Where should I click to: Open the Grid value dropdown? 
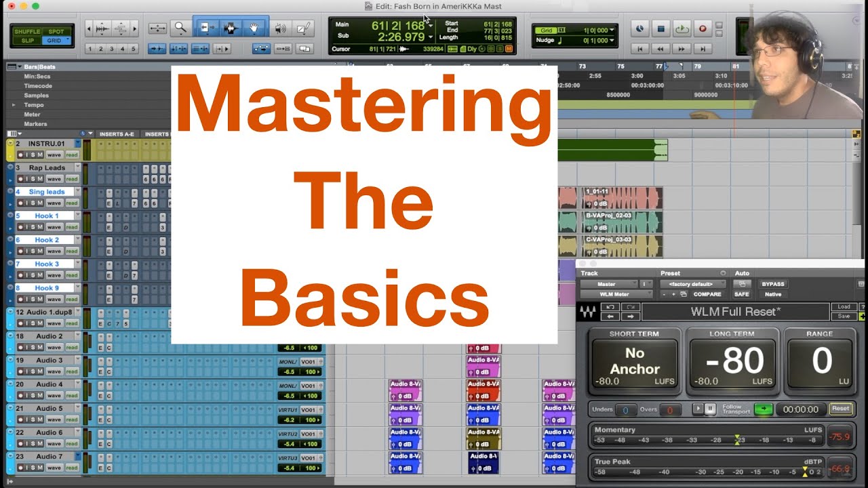click(x=612, y=30)
